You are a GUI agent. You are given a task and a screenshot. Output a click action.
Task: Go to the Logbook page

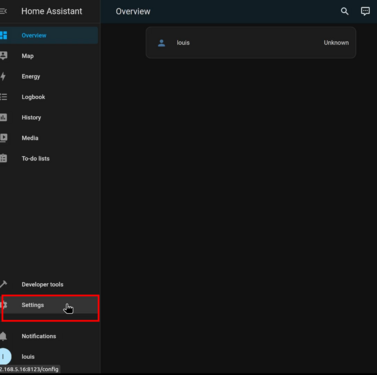pyautogui.click(x=49, y=97)
